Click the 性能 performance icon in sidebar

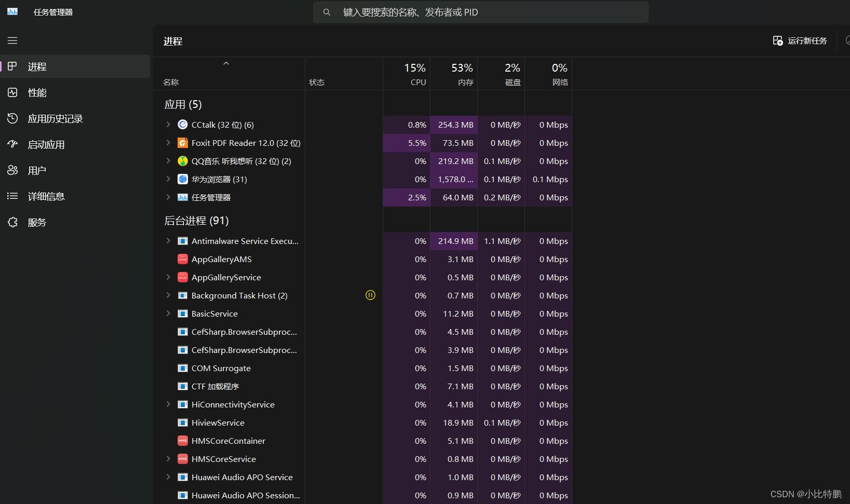click(x=12, y=92)
